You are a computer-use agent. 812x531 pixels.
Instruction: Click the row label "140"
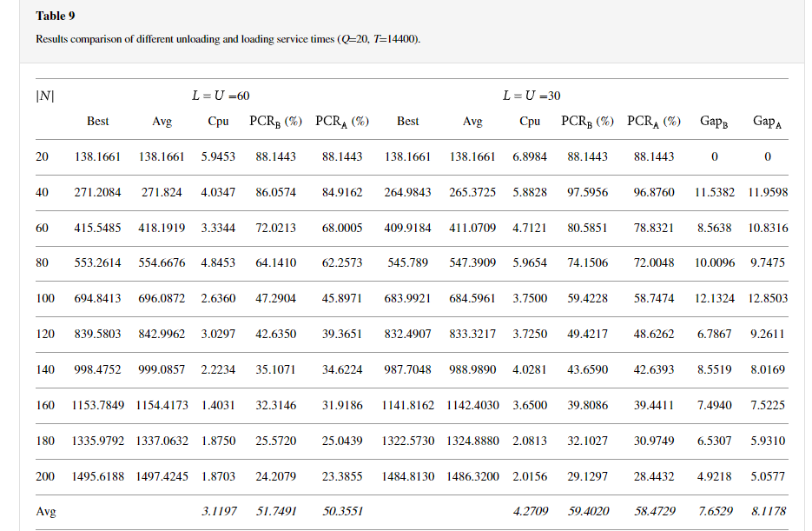click(x=45, y=369)
